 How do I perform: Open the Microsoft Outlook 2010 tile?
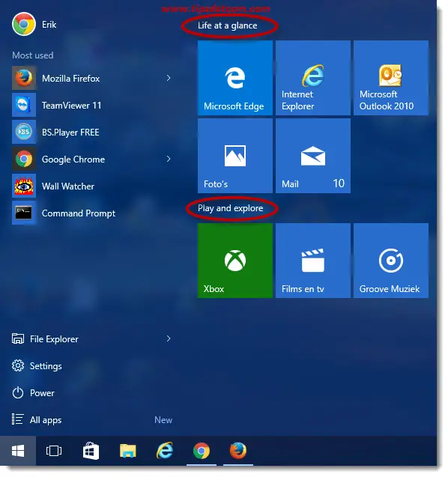(391, 78)
